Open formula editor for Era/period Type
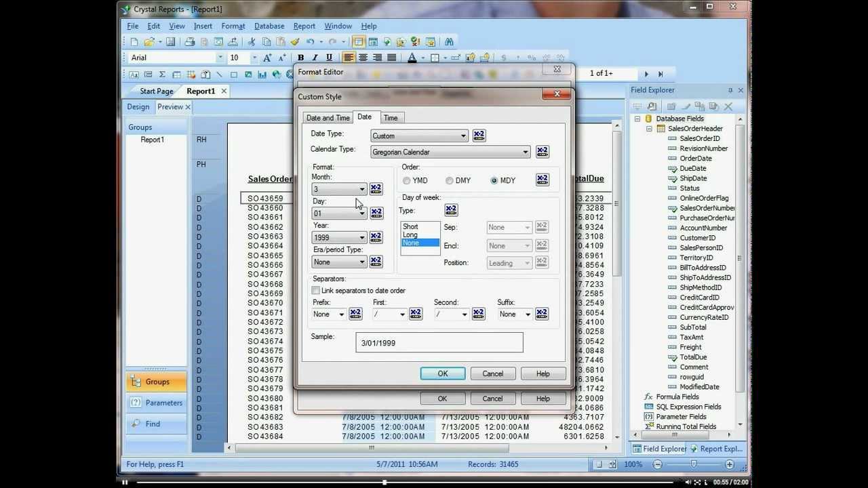This screenshot has height=488, width=868. (376, 262)
